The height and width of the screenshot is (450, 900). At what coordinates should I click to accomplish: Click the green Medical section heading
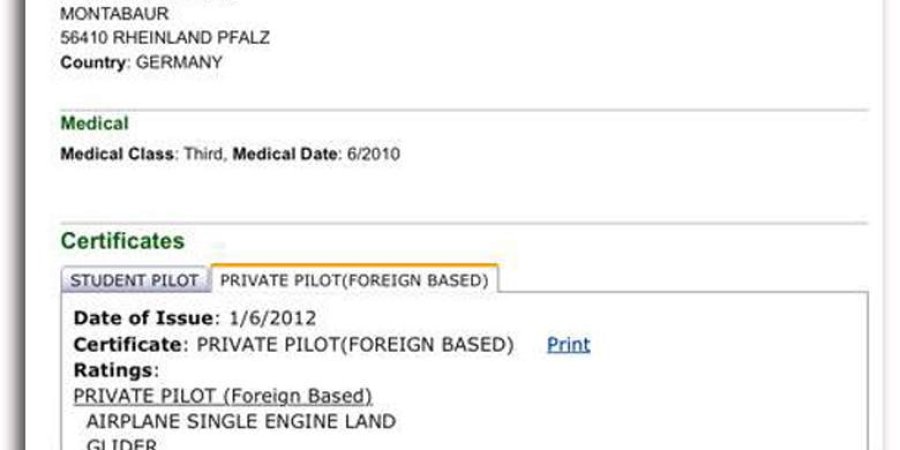tap(94, 124)
